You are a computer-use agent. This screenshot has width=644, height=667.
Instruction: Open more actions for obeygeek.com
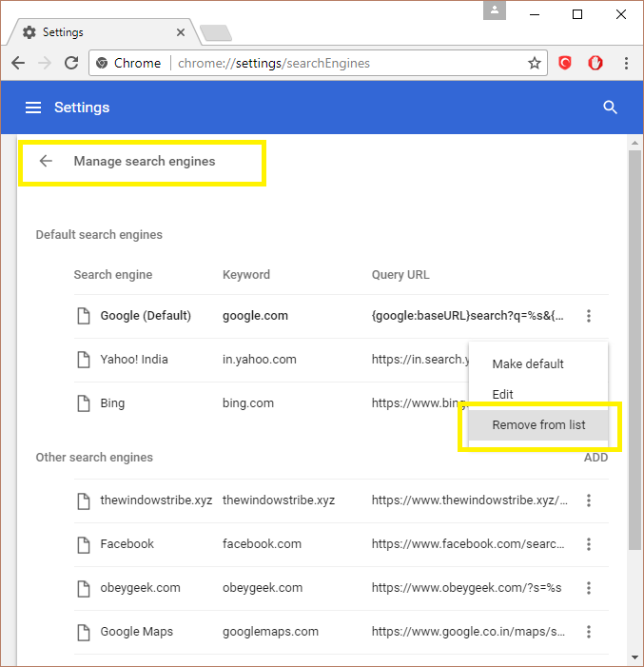tap(589, 588)
